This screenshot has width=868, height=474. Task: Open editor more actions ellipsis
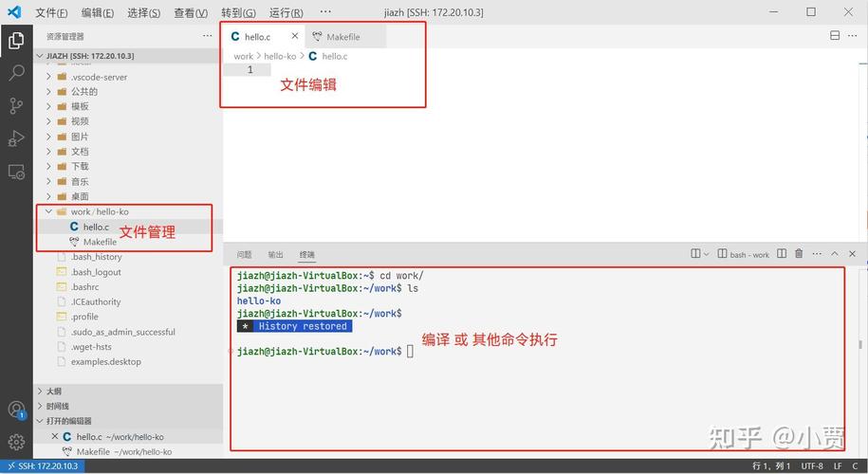pyautogui.click(x=853, y=35)
